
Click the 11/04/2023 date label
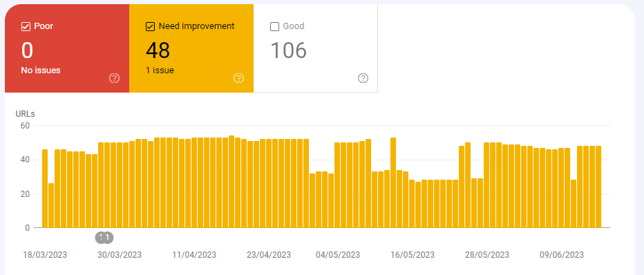tap(194, 255)
